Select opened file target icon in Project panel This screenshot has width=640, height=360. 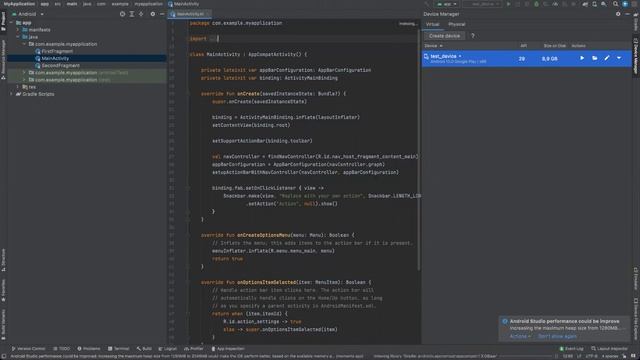[122, 14]
